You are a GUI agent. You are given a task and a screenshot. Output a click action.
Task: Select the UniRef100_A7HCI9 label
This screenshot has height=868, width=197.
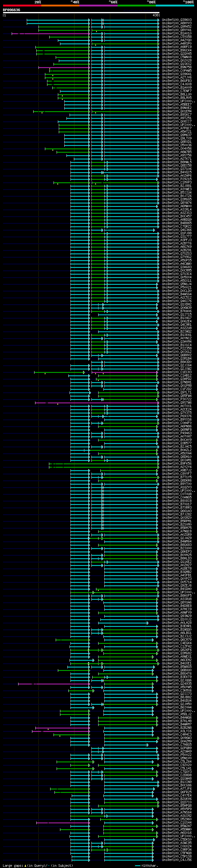(177, 609)
